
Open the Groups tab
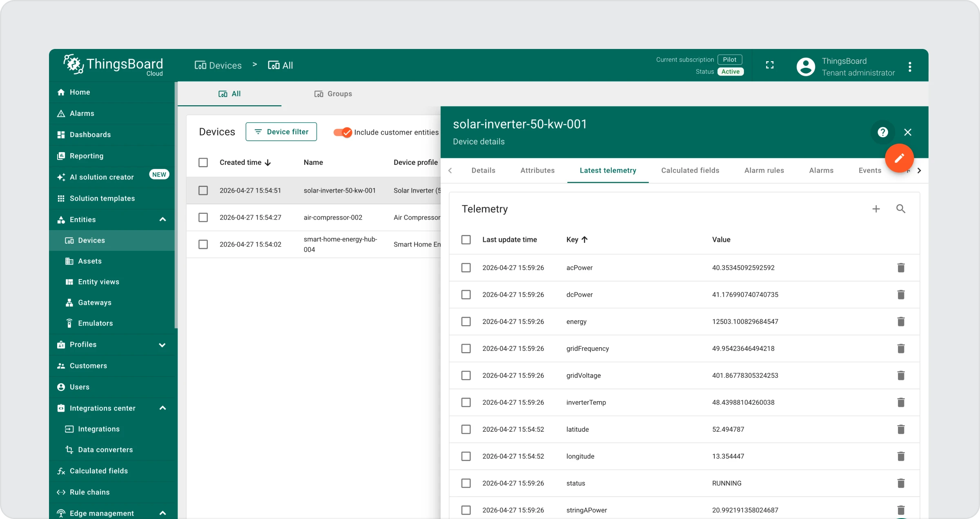pyautogui.click(x=333, y=94)
